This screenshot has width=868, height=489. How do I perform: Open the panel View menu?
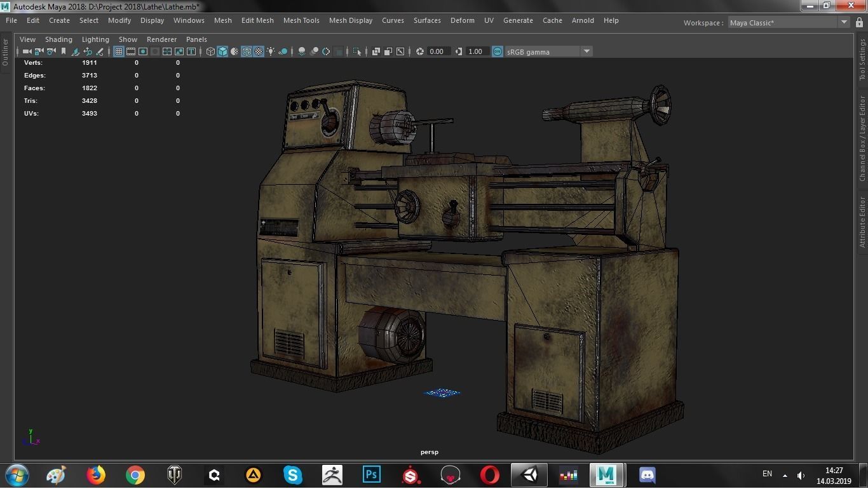(27, 39)
